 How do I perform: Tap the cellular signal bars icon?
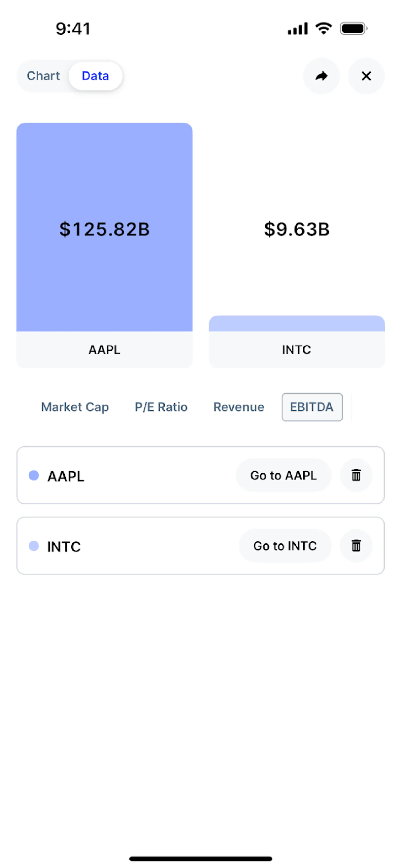point(297,29)
